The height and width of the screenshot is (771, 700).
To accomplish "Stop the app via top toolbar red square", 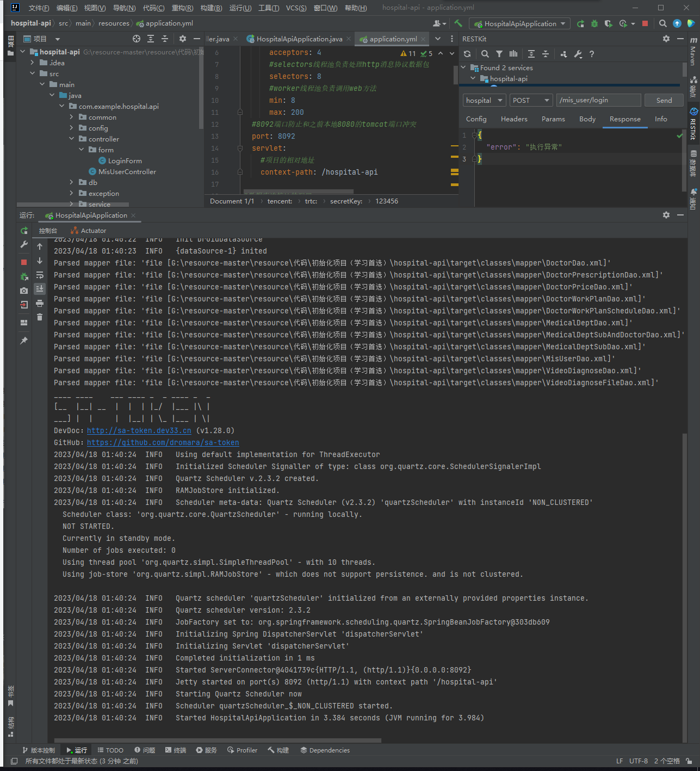I will (x=645, y=23).
